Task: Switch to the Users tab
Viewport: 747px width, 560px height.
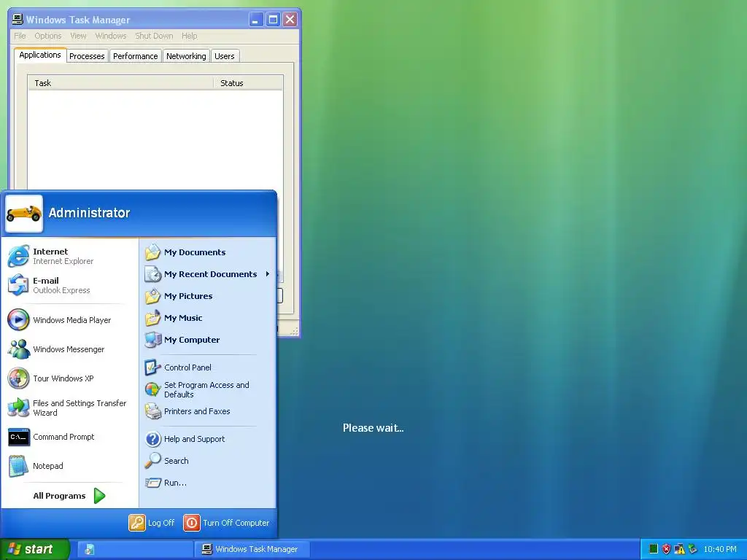Action: 225,56
